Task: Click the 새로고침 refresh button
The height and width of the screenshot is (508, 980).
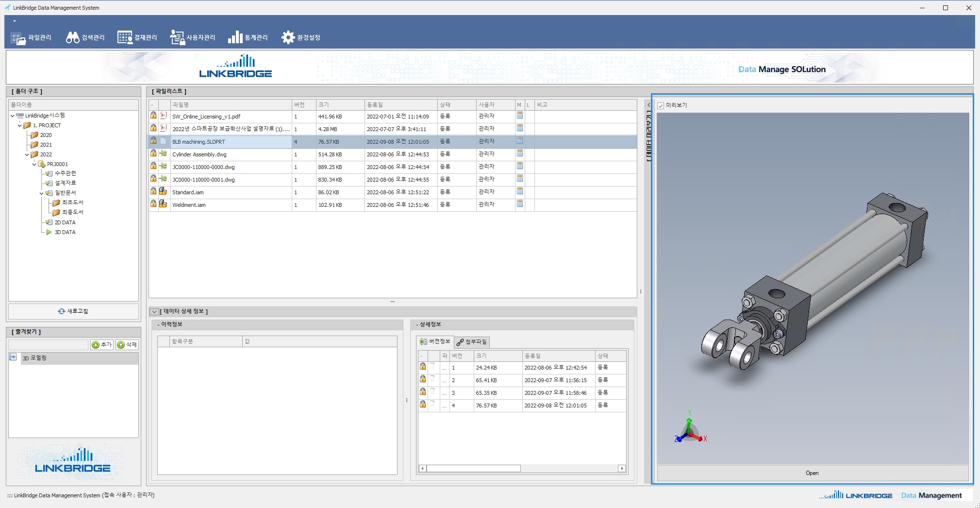Action: (x=73, y=311)
